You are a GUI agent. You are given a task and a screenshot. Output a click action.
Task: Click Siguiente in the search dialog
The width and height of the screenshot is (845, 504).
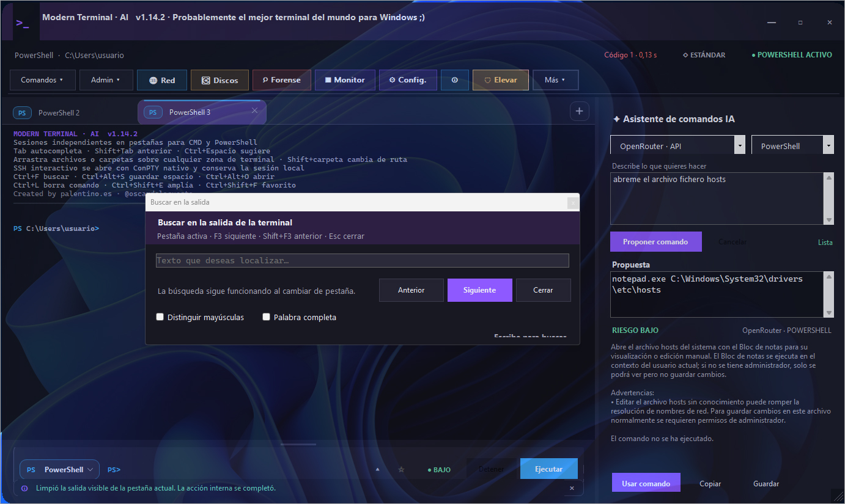[480, 290]
